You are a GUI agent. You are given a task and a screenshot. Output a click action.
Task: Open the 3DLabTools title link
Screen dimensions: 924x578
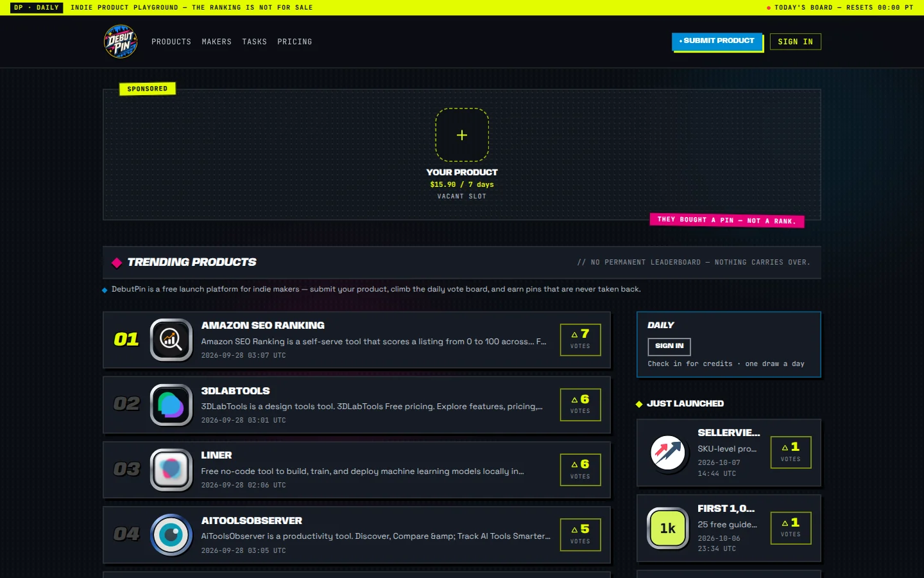[x=235, y=391]
